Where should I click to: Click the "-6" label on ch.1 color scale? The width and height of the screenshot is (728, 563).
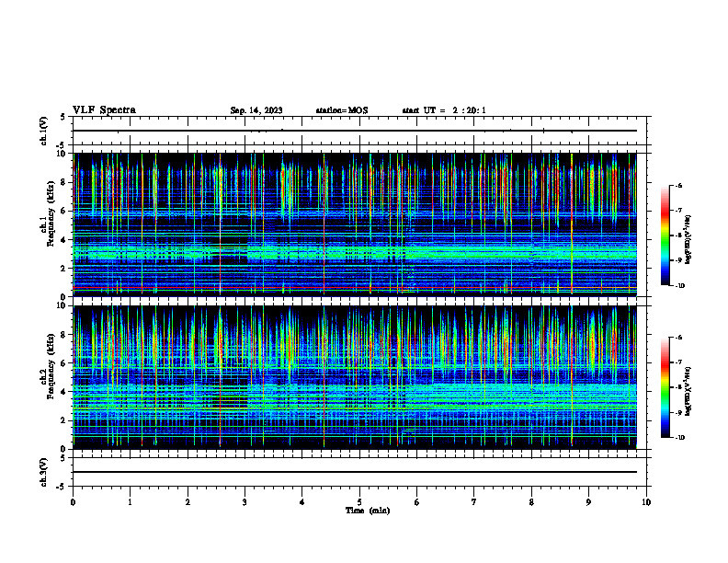678,185
